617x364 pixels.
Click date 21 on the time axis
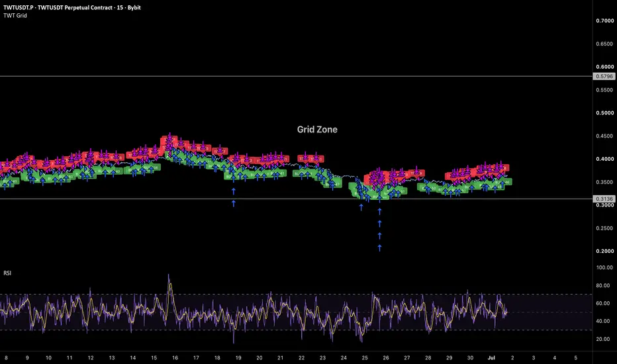click(x=280, y=357)
